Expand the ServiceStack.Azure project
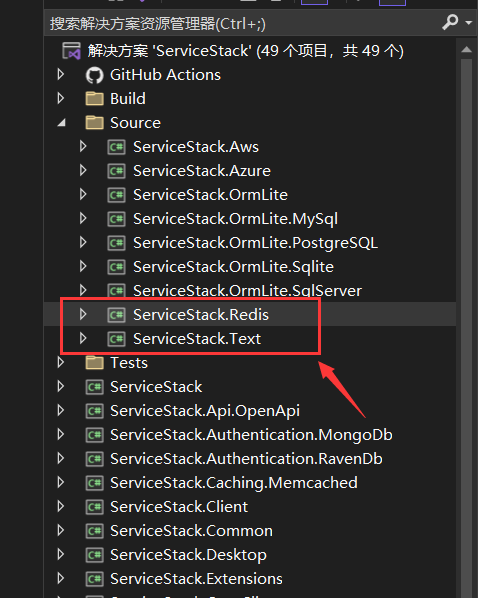Viewport: 478px width, 598px height. tap(83, 171)
